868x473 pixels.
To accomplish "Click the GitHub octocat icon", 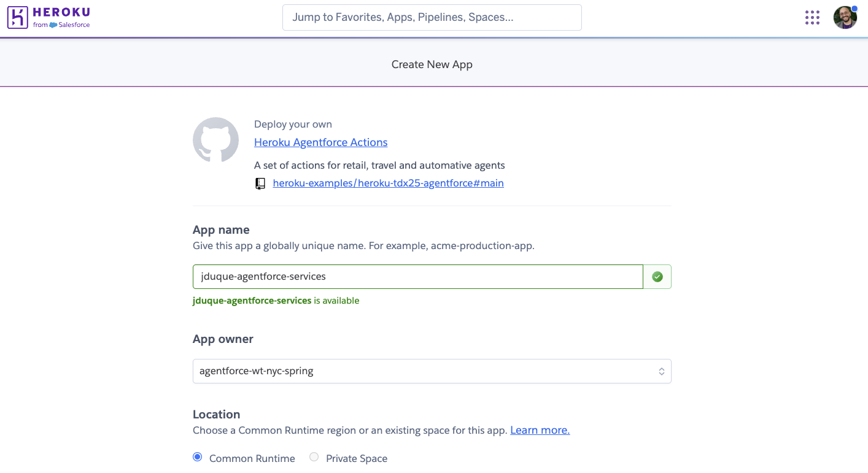I will [215, 140].
